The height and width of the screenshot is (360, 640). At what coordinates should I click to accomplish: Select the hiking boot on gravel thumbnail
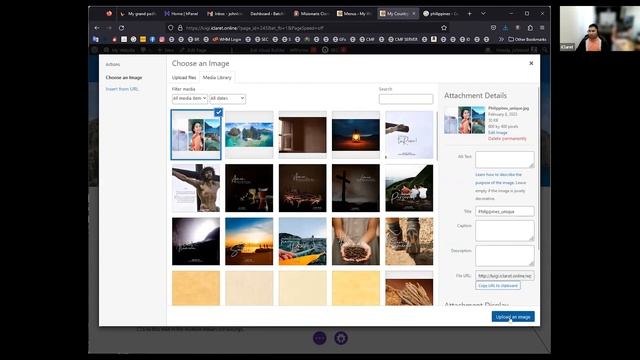point(409,241)
